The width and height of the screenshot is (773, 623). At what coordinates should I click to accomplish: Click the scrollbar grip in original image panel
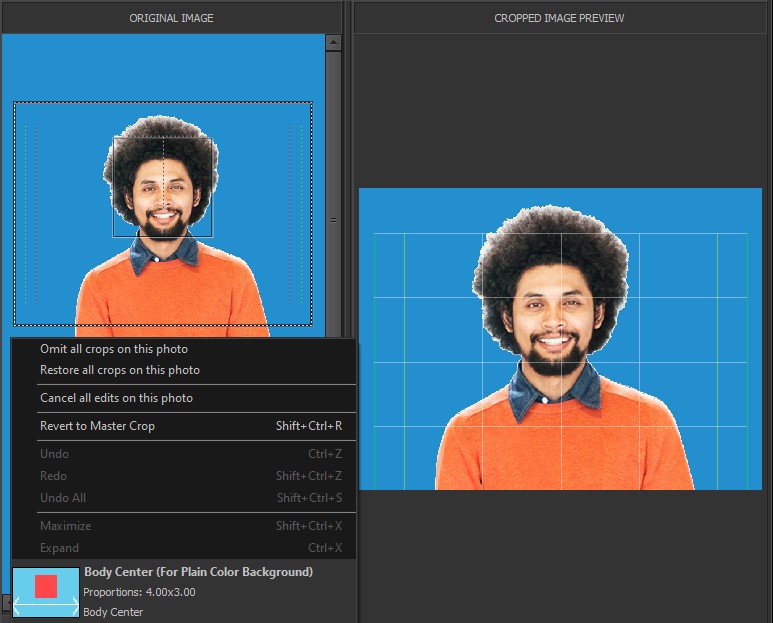(x=333, y=220)
